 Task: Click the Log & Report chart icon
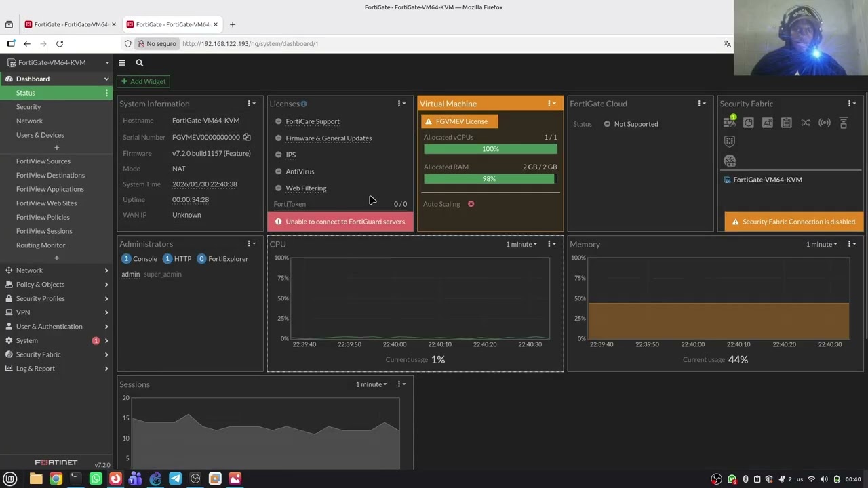tap(9, 369)
